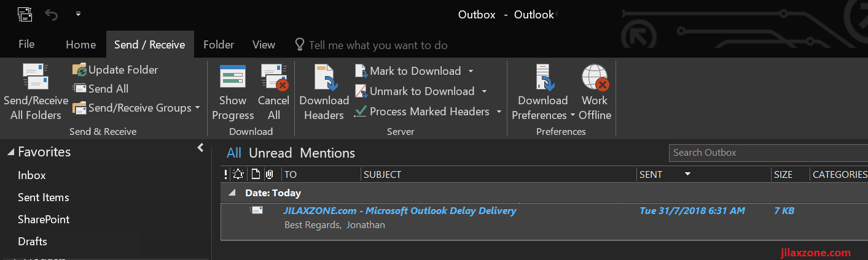Click the Best Regards, Jonathan preview text
Viewport: 868px width, 260px height.
[x=335, y=225]
